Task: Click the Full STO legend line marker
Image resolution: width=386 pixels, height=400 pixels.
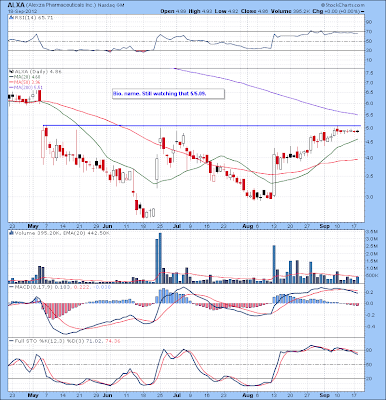Action: point(11,341)
